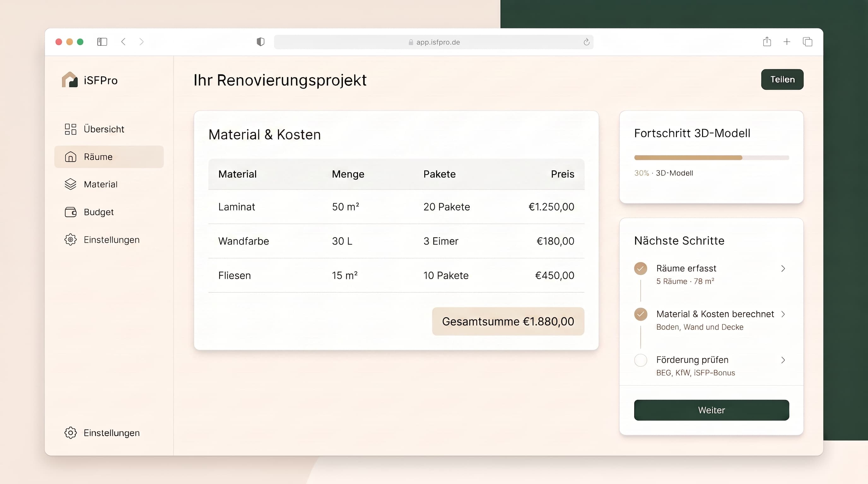Go forward with the browser forward arrow
Screen dimensions: 868x484
click(x=142, y=42)
